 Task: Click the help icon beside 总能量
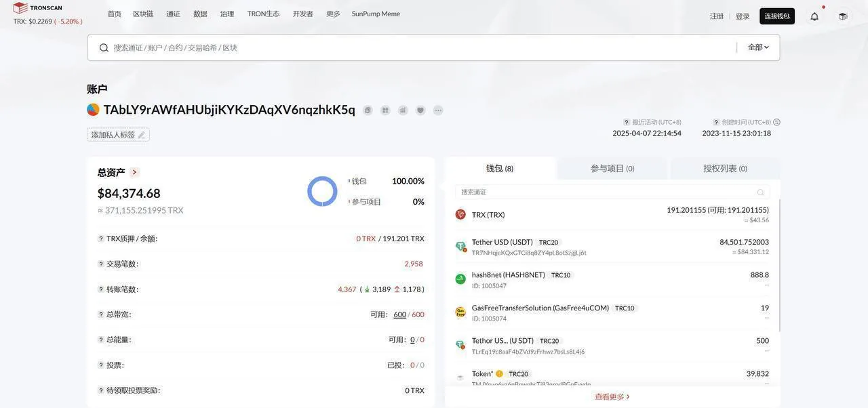coord(101,340)
